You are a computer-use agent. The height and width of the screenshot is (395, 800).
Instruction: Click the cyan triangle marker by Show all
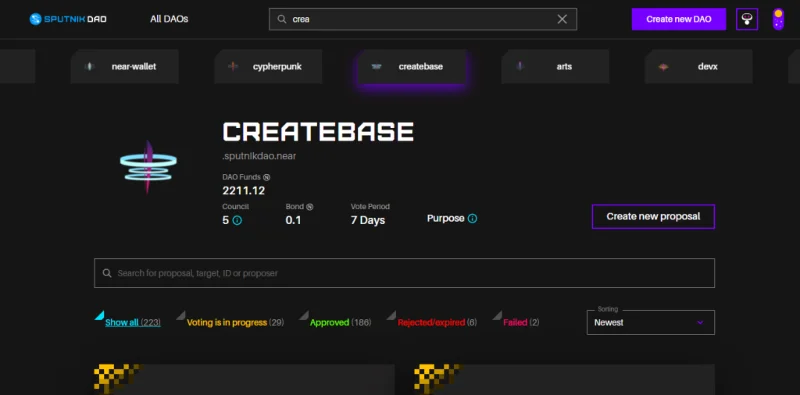(x=99, y=315)
